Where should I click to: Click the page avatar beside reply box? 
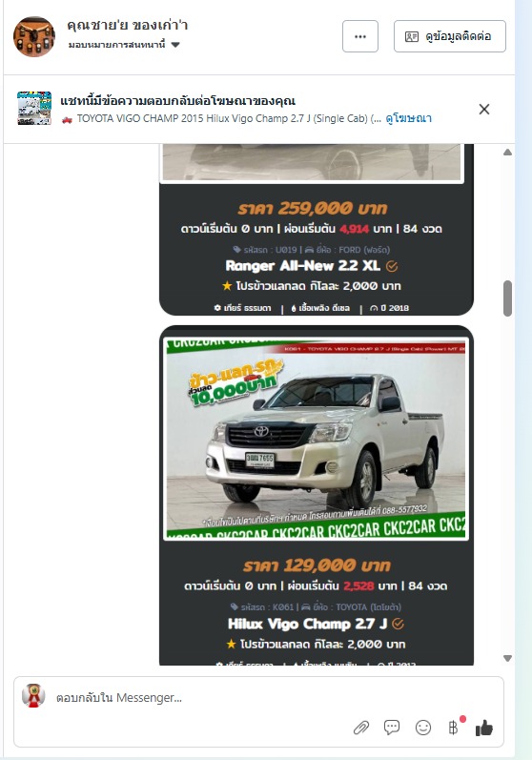[x=33, y=696]
